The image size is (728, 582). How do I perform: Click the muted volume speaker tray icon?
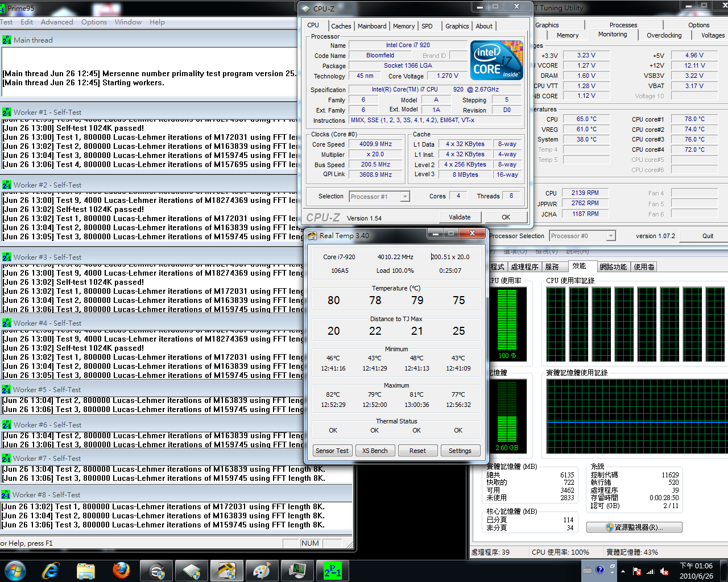pyautogui.click(x=664, y=571)
